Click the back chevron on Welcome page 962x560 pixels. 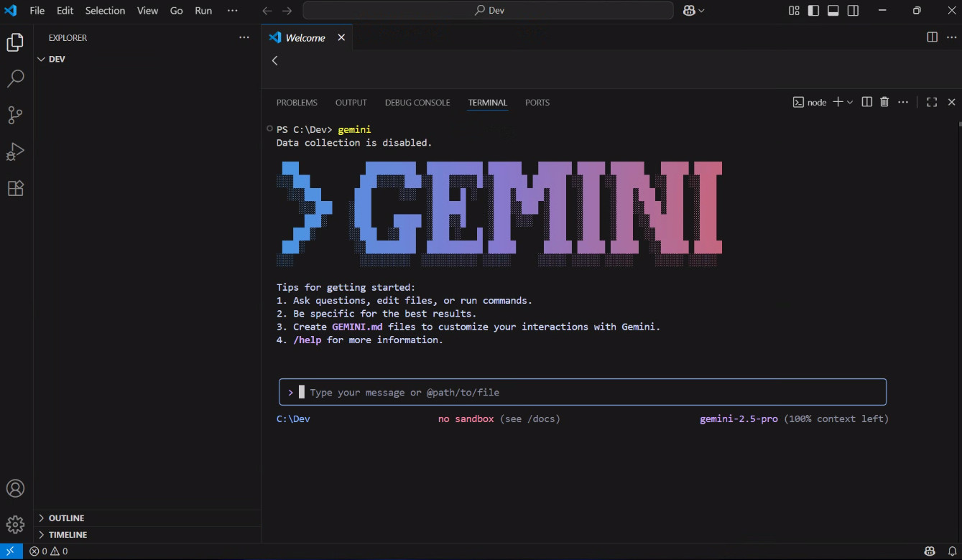point(274,60)
